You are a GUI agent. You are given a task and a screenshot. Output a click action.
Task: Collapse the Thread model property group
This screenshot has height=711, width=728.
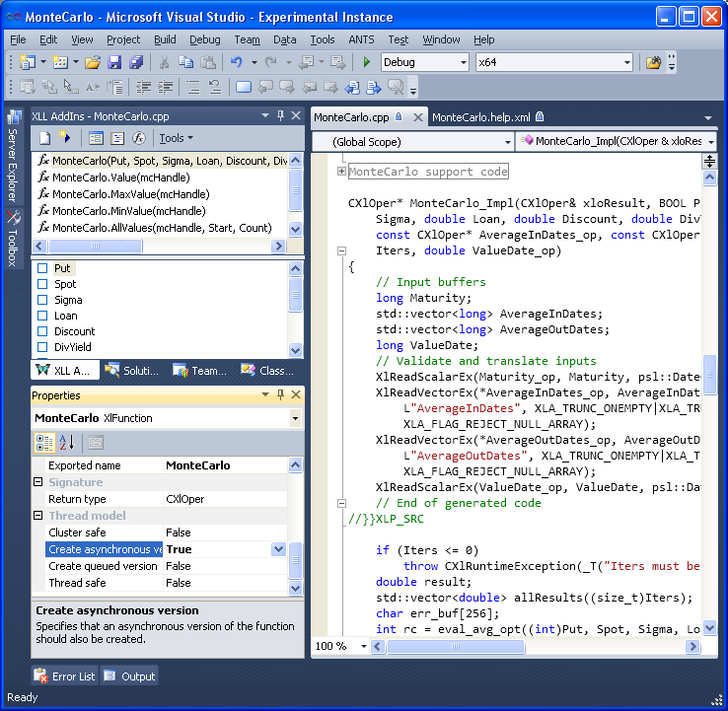tap(38, 516)
